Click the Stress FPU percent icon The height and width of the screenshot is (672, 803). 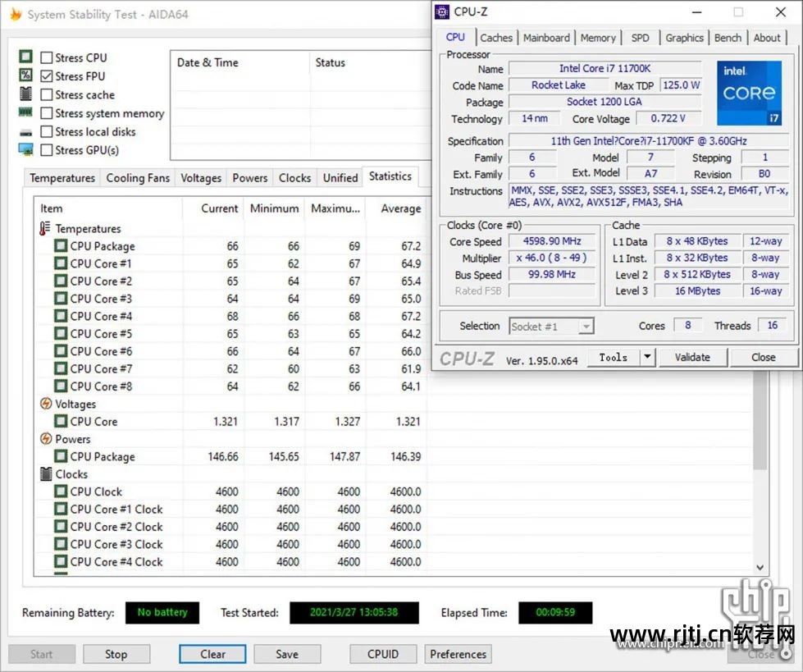25,75
